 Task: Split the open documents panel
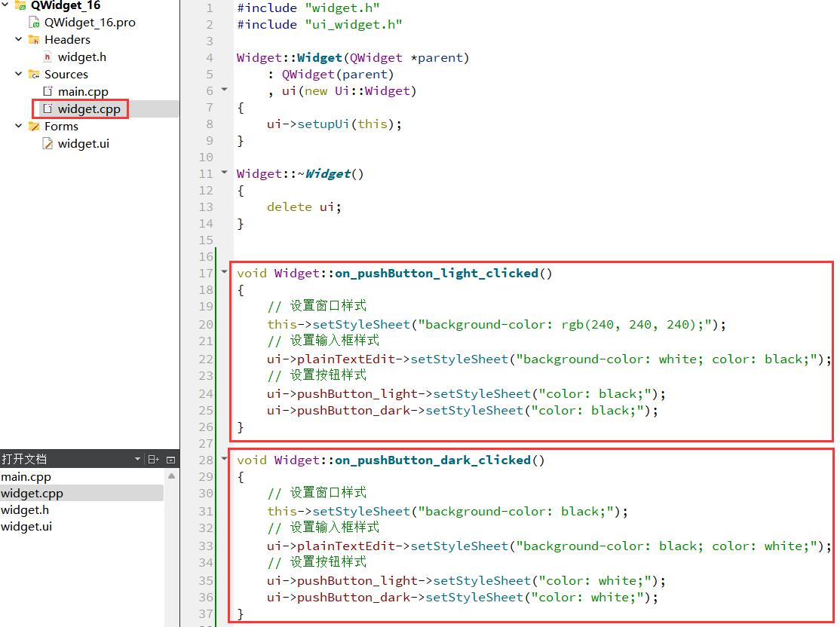(154, 460)
